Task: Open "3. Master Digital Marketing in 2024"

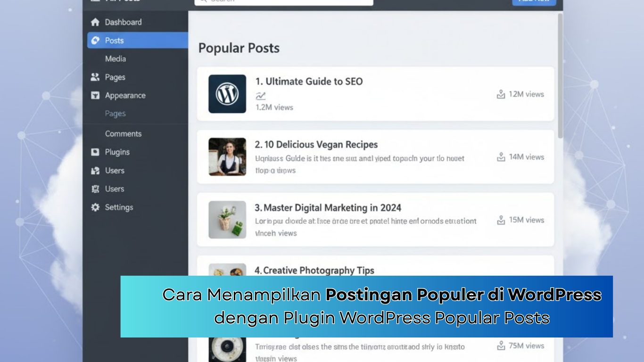Action: [328, 208]
